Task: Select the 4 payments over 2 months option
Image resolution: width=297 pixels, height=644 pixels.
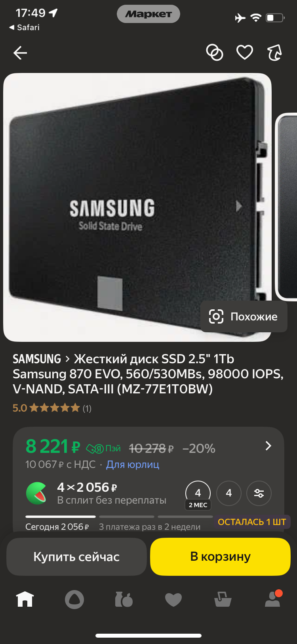Action: (x=198, y=494)
